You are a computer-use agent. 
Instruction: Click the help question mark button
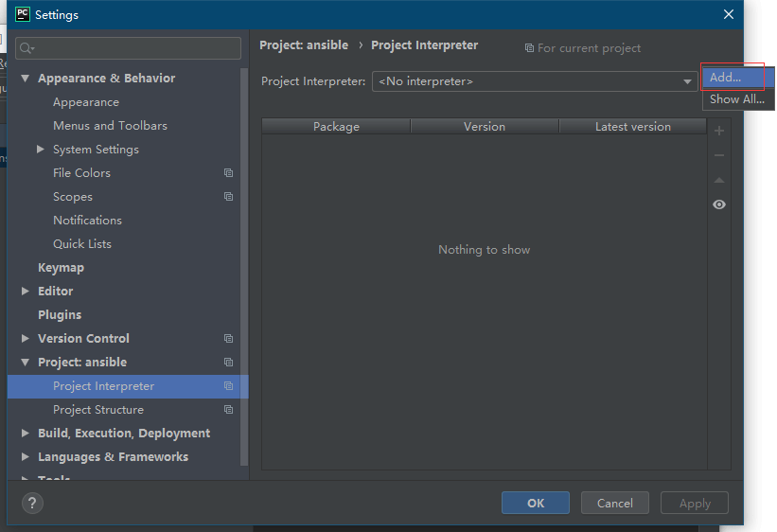32,504
